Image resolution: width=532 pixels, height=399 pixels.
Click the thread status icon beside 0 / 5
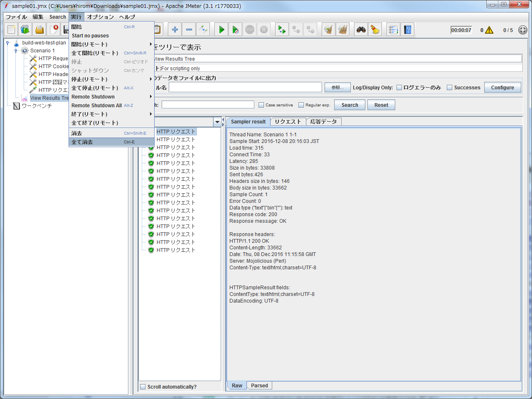(x=523, y=30)
